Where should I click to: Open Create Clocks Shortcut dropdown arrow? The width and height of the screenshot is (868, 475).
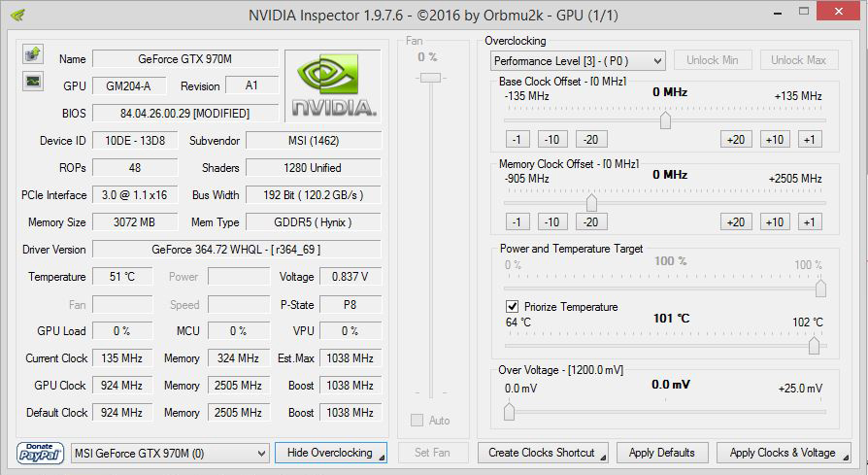[x=603, y=458]
